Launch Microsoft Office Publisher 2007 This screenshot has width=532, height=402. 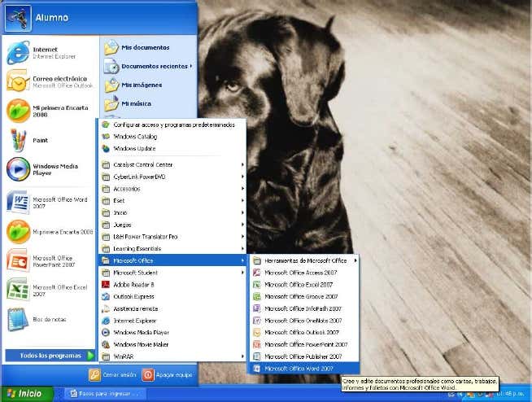pos(304,356)
